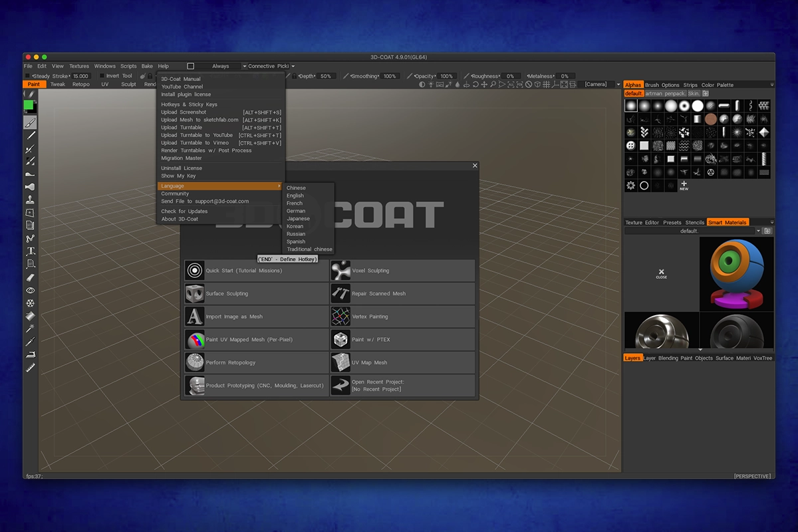Select the blue-orange sphere smart material thumbnail
Viewport: 798px width, 532px height.
pyautogui.click(x=736, y=274)
